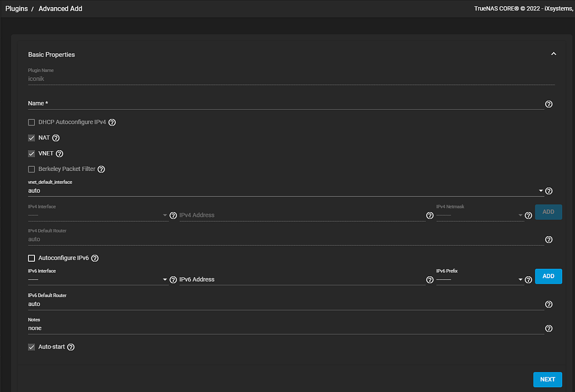Click help icon for Name field
The image size is (575, 392).
click(549, 104)
